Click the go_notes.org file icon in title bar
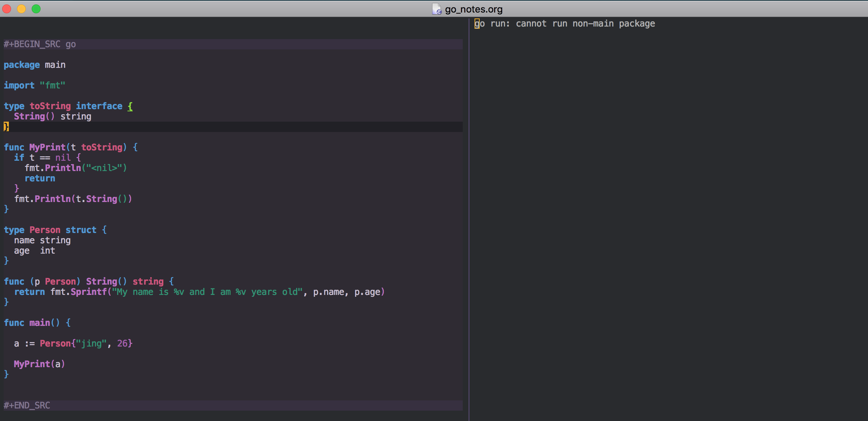The image size is (868, 421). coord(437,9)
